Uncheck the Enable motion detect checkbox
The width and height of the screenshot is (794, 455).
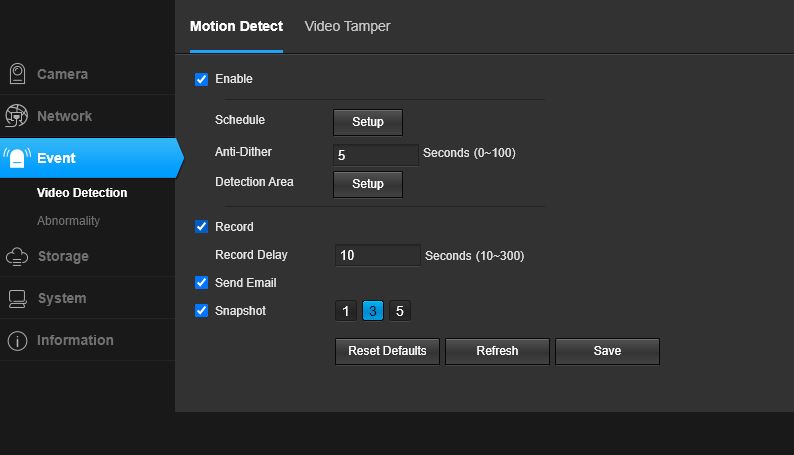tap(202, 79)
